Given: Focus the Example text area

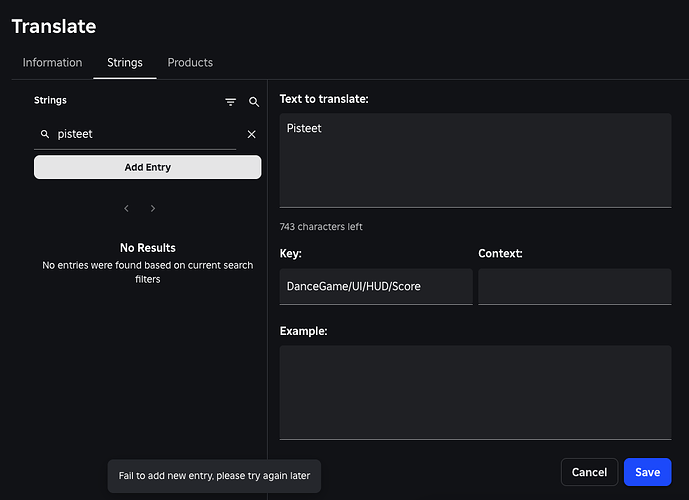Looking at the screenshot, I should click(475, 392).
